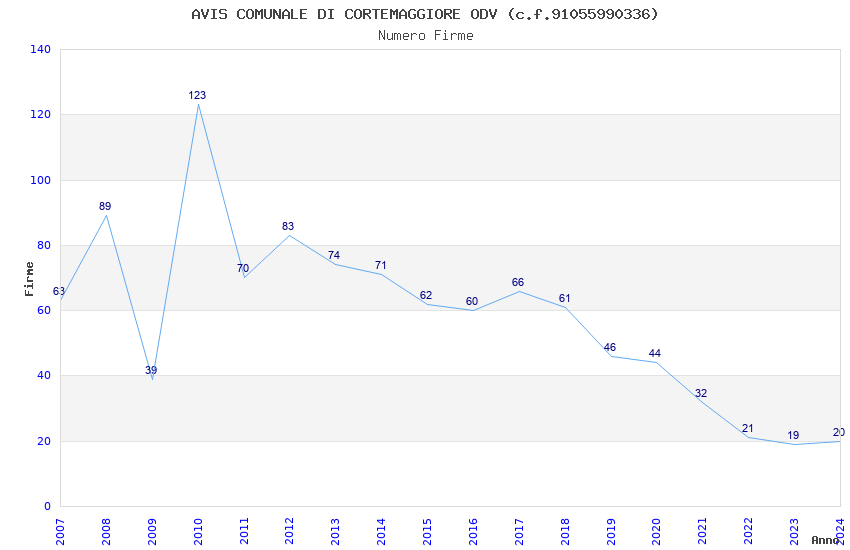Click the x-axis year 2010
Viewport: 850px width, 550px height.
click(198, 532)
